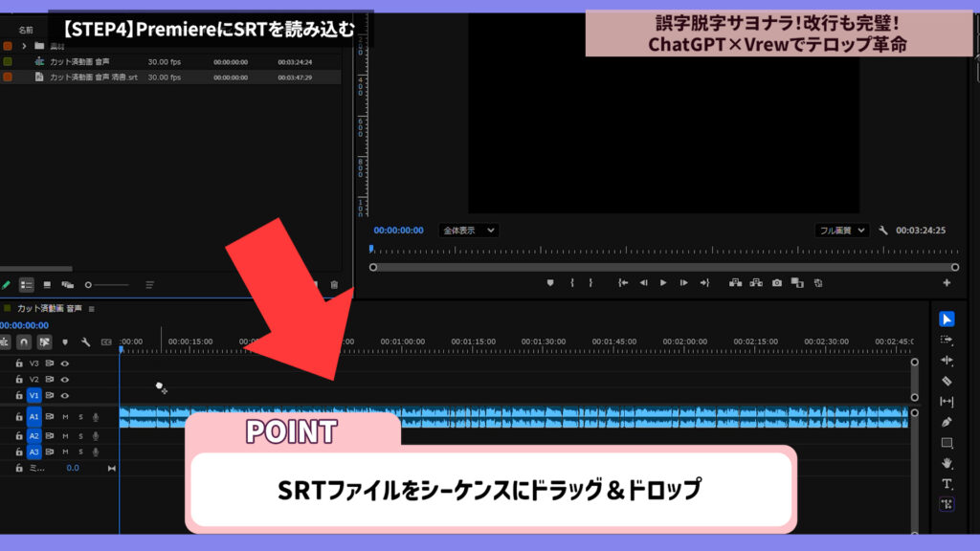
Task: Click the A1 audio clip waveform
Action: click(x=514, y=417)
